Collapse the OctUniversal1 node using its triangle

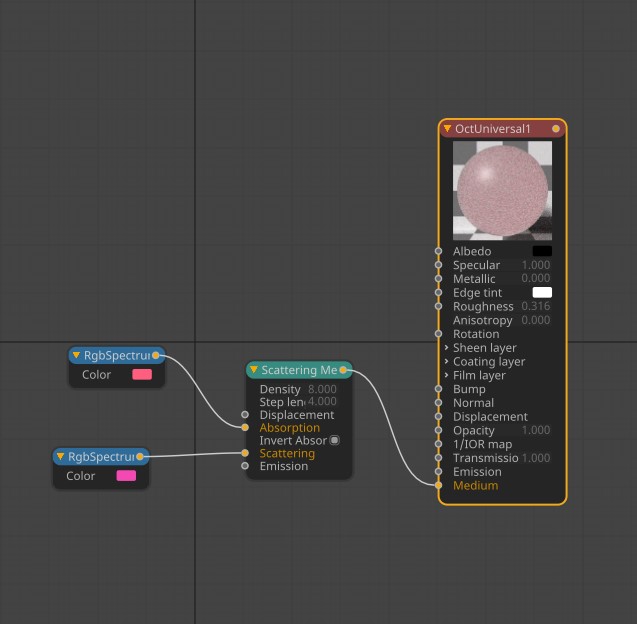[x=447, y=129]
